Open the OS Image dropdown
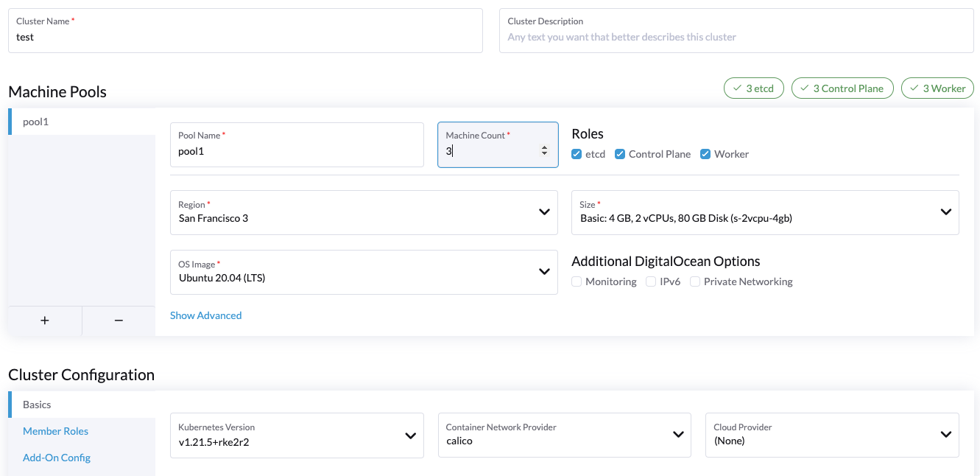Screen dimensions: 980x476 click(364, 272)
